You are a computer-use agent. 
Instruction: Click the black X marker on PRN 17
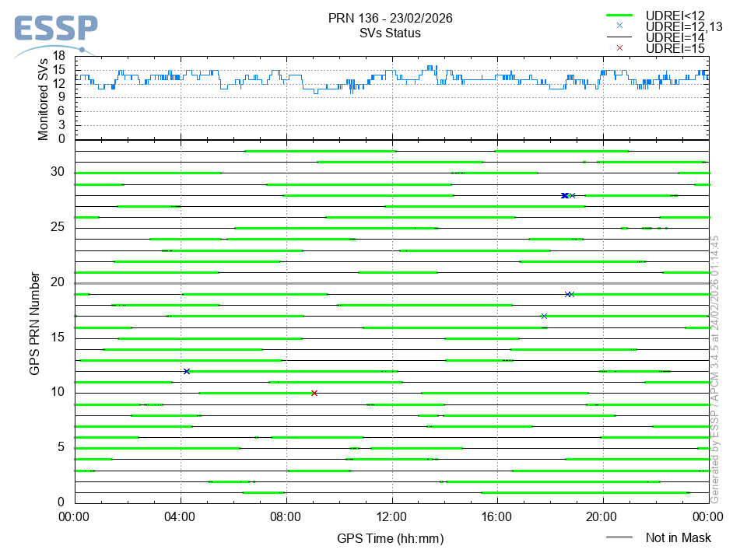[544, 316]
